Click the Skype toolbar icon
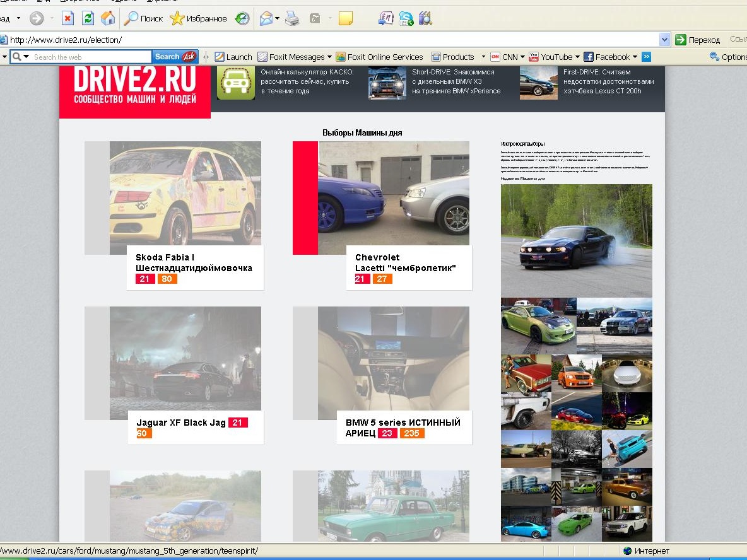This screenshot has height=560, width=747. pyautogui.click(x=406, y=18)
